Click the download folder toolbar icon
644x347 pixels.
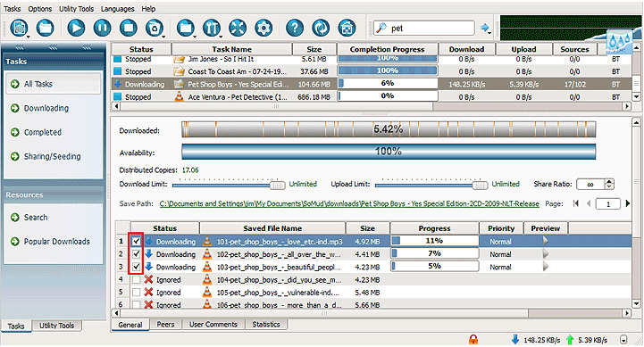click(x=185, y=28)
